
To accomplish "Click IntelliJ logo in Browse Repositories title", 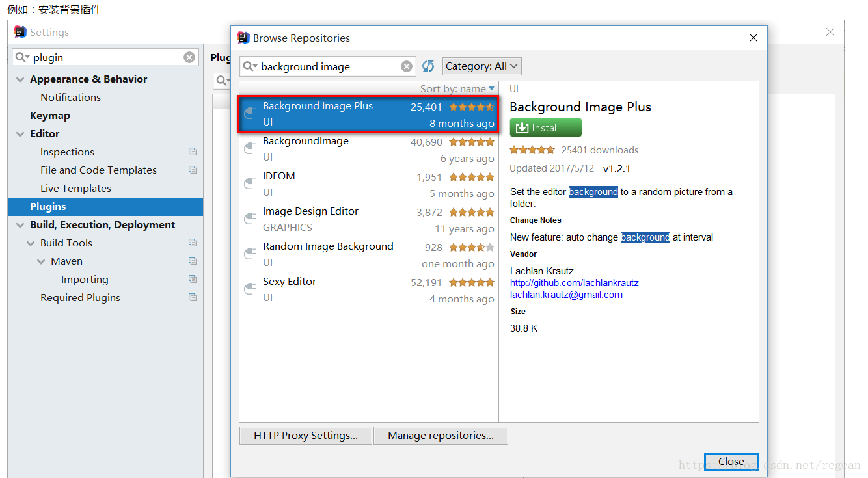I will (x=243, y=38).
